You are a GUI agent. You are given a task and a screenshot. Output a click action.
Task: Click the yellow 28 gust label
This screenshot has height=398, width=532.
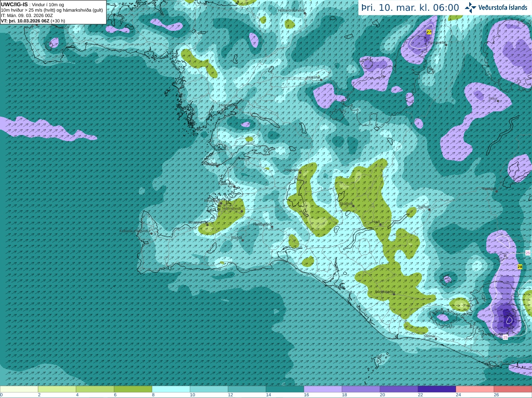(520, 267)
